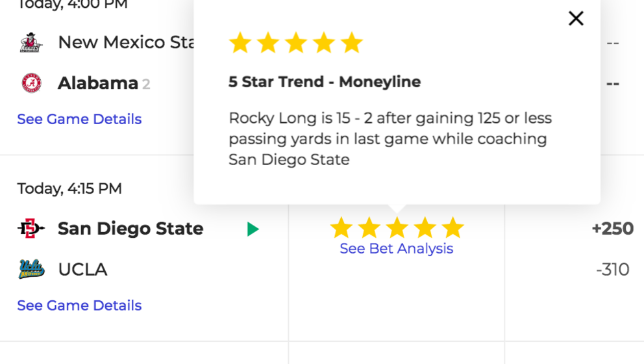Image resolution: width=644 pixels, height=364 pixels.
Task: Click the Alabama team name
Action: point(98,83)
